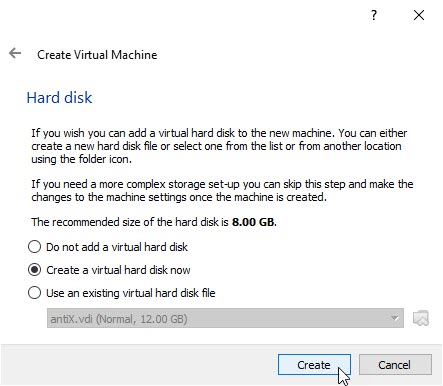Select the "Do not add a virtual hard disk" radio button
Viewport: 443px width, 386px height.
pos(34,247)
